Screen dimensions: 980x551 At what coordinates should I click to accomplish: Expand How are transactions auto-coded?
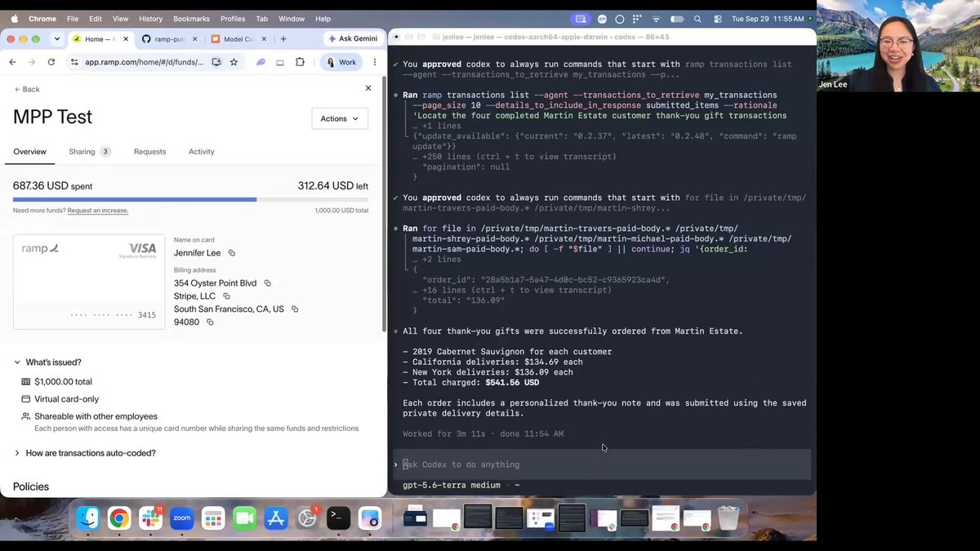pyautogui.click(x=84, y=453)
